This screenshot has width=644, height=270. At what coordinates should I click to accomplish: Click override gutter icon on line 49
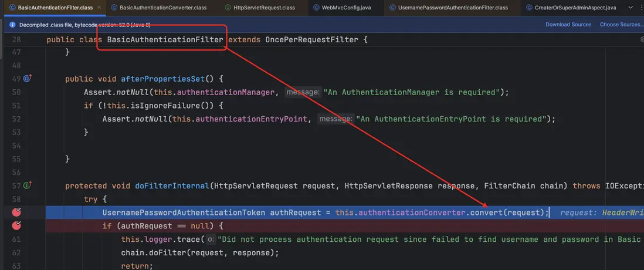click(28, 79)
